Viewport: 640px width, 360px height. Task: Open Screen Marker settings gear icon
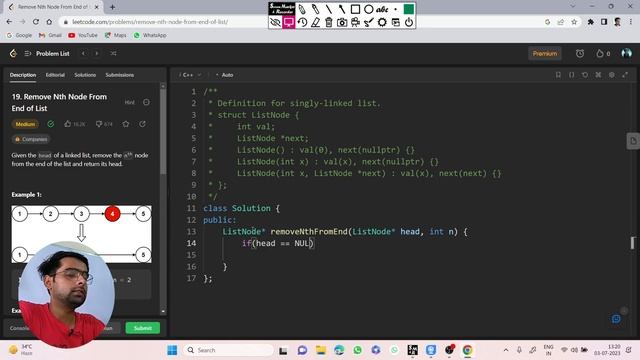pyautogui.click(x=382, y=22)
